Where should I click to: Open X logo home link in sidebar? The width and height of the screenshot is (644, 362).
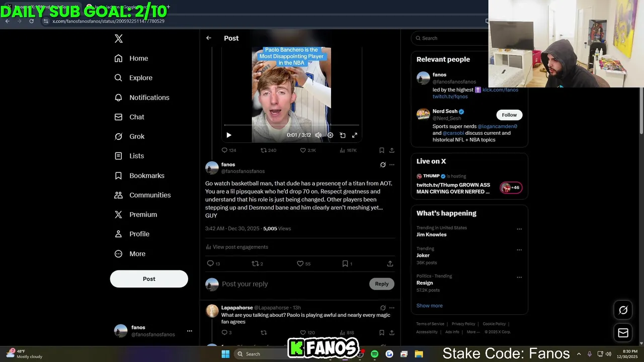point(119,39)
